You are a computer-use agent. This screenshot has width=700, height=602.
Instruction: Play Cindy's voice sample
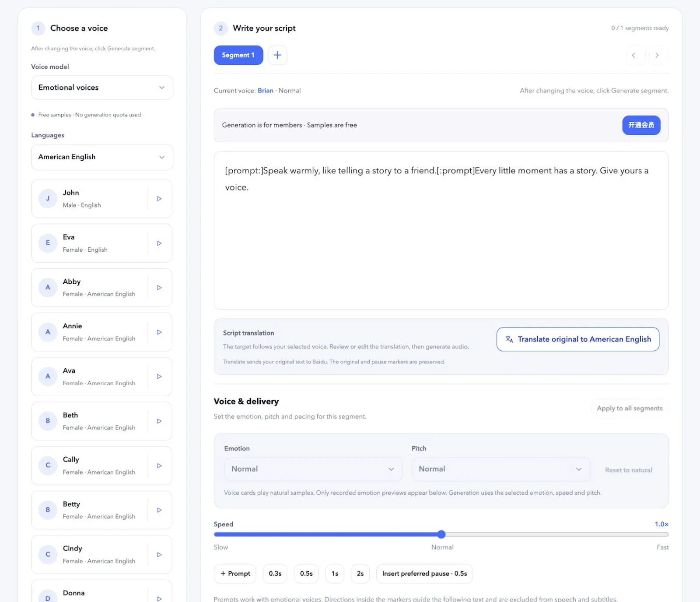click(159, 555)
